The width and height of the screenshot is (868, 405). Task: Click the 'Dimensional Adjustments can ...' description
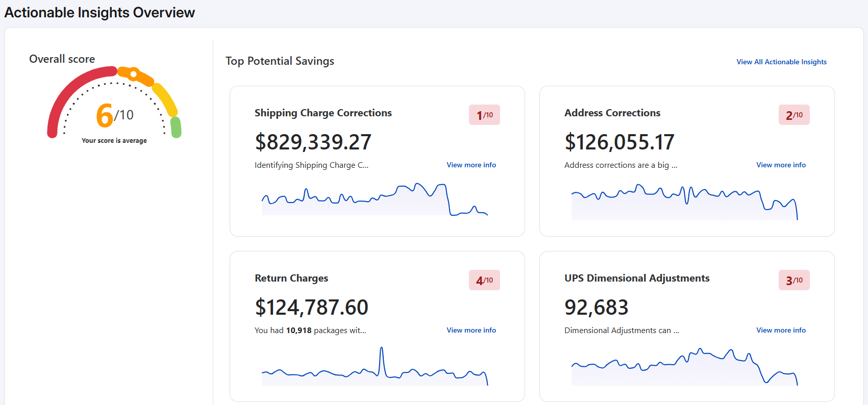click(x=622, y=331)
